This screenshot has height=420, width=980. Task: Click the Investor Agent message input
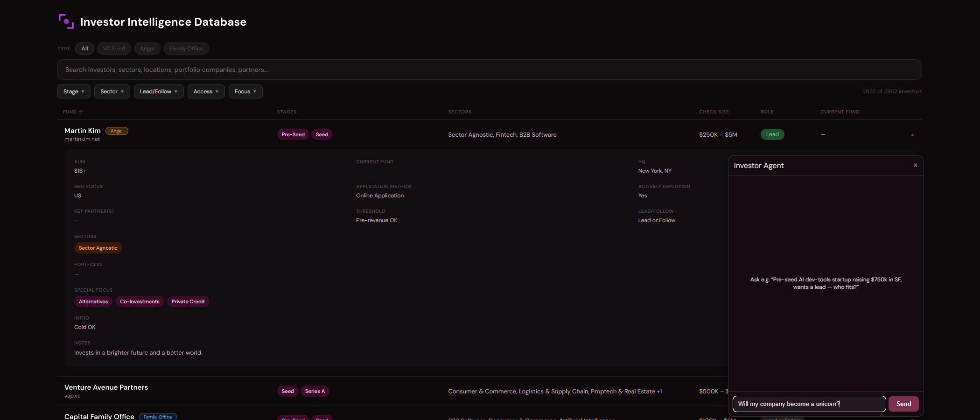(809, 404)
